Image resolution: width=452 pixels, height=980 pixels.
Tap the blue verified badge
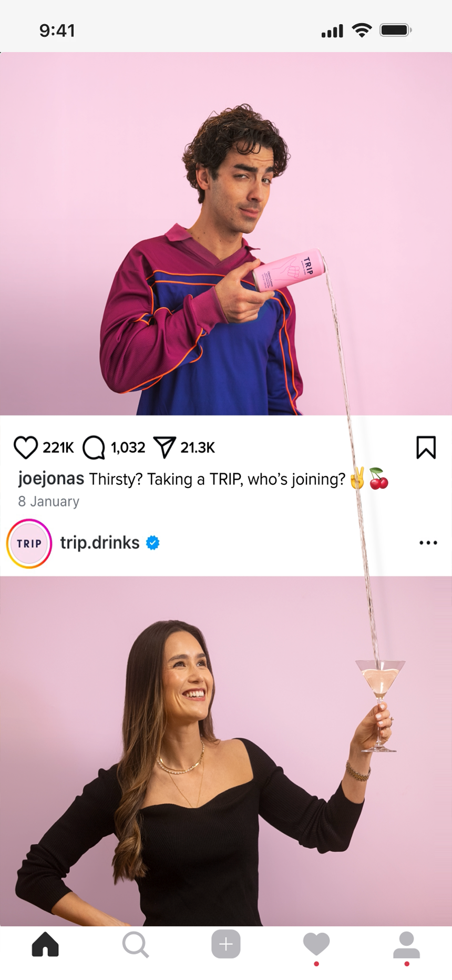pyautogui.click(x=153, y=543)
